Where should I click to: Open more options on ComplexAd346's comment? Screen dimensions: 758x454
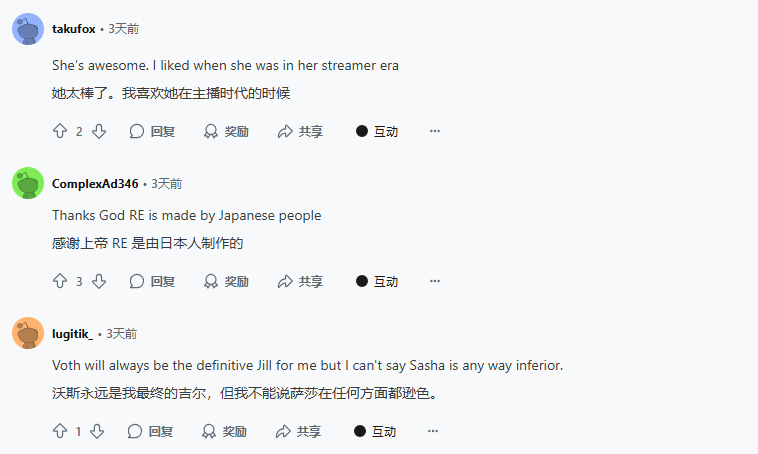click(435, 281)
